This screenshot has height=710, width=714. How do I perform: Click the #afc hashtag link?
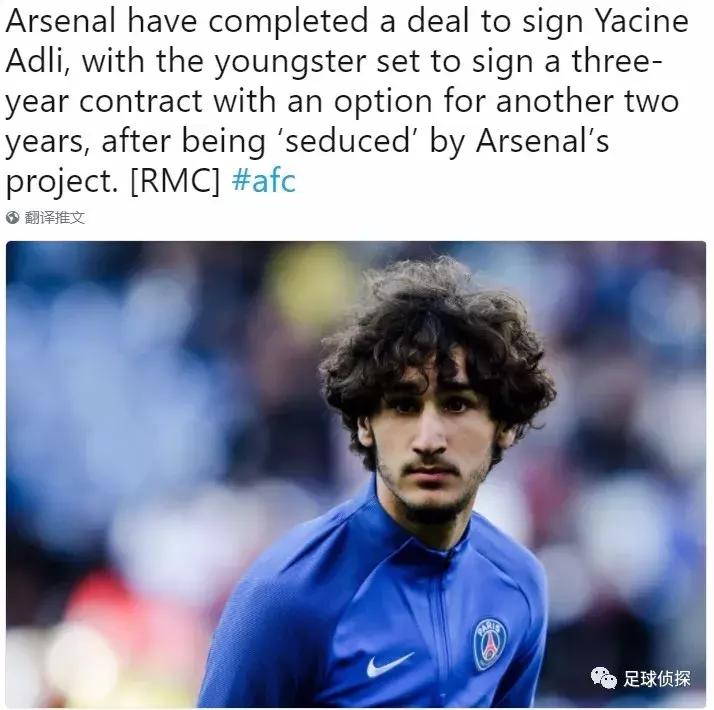click(x=265, y=182)
